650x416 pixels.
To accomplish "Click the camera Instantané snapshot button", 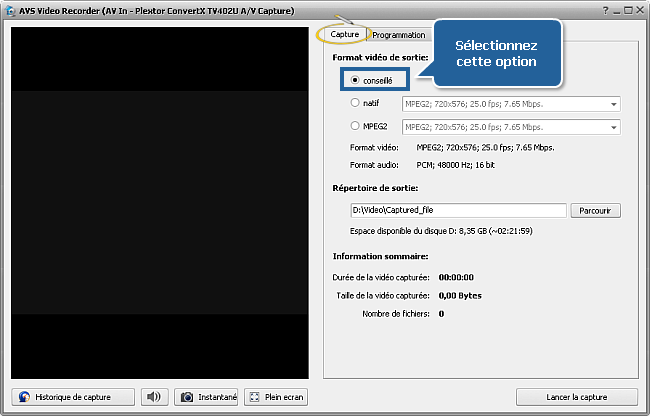I will point(206,397).
